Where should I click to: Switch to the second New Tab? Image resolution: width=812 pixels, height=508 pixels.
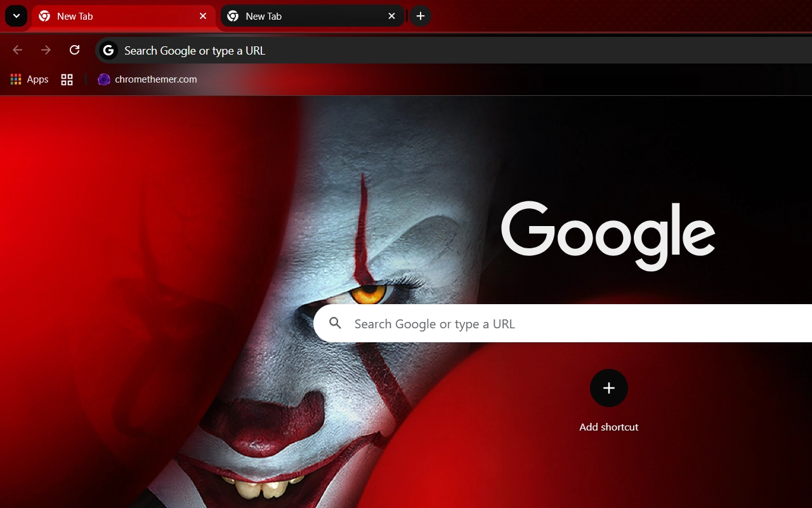(312, 16)
